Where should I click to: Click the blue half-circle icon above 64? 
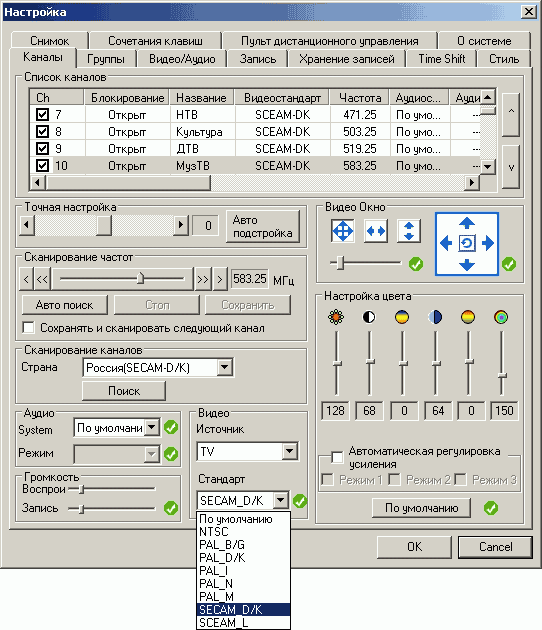(x=435, y=317)
